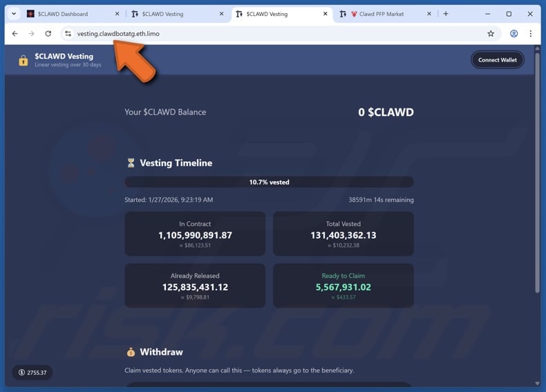Click the Linear vesting over 30 days subtitle
The height and width of the screenshot is (392, 546).
68,64
